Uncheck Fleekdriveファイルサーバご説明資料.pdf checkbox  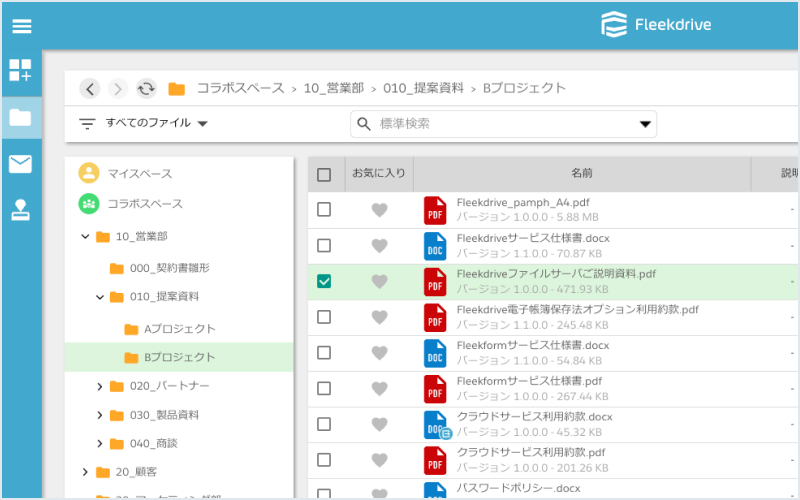click(324, 281)
